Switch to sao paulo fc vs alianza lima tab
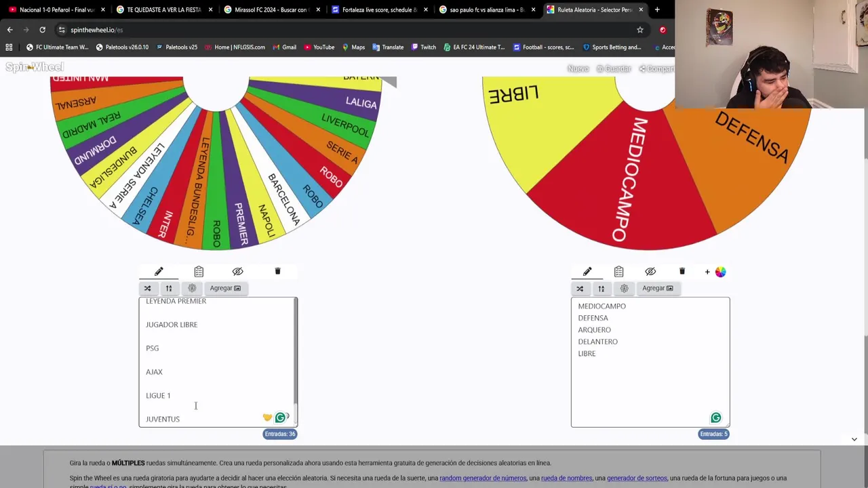Viewport: 868px width, 488px height. pyautogui.click(x=486, y=9)
